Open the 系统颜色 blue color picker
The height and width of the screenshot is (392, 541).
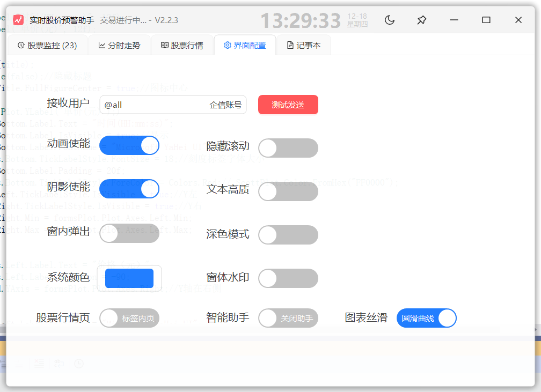tap(129, 278)
